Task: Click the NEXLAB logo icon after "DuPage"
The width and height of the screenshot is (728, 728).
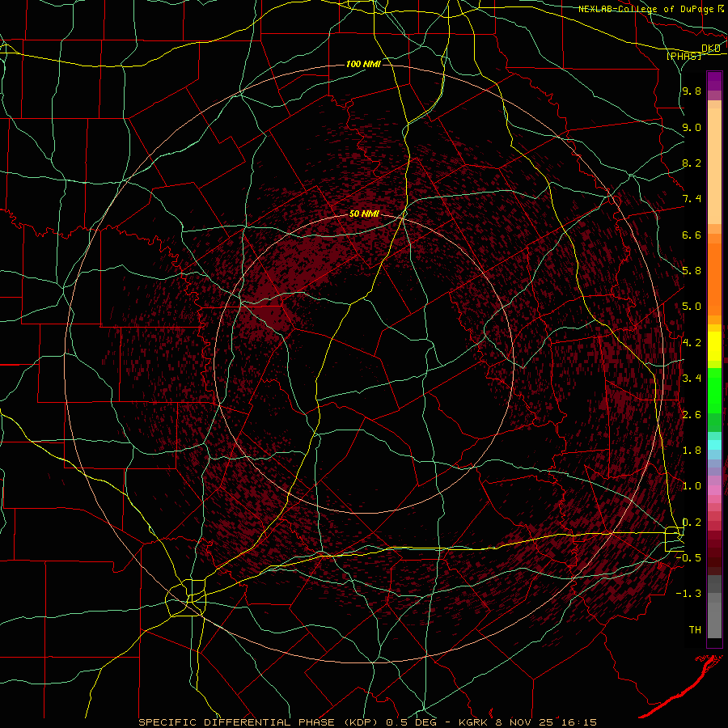Action: 720,9
